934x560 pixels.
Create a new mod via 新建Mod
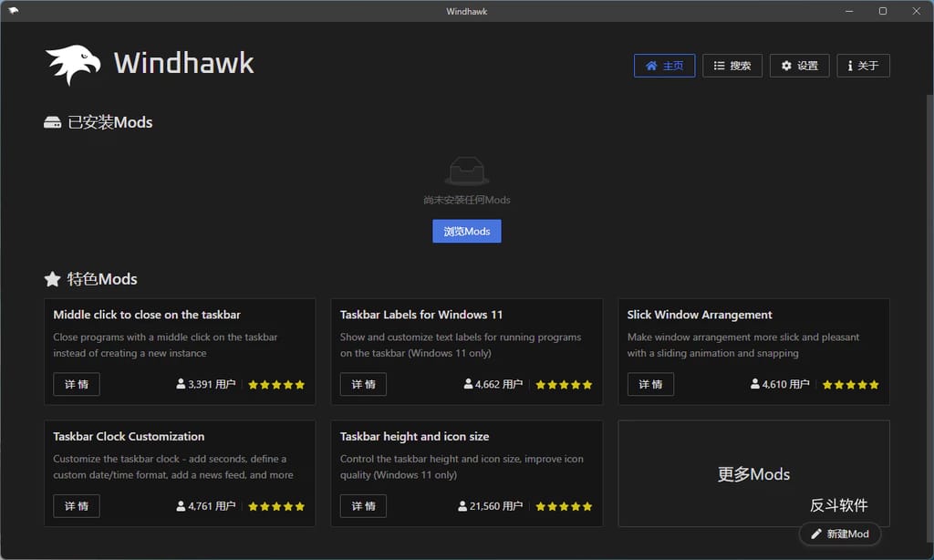(x=839, y=534)
